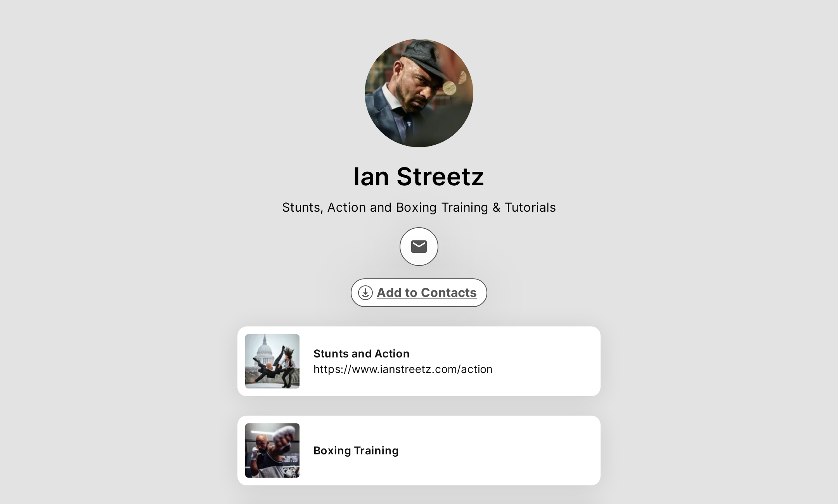Click the Stunts and Action card title

(361, 353)
